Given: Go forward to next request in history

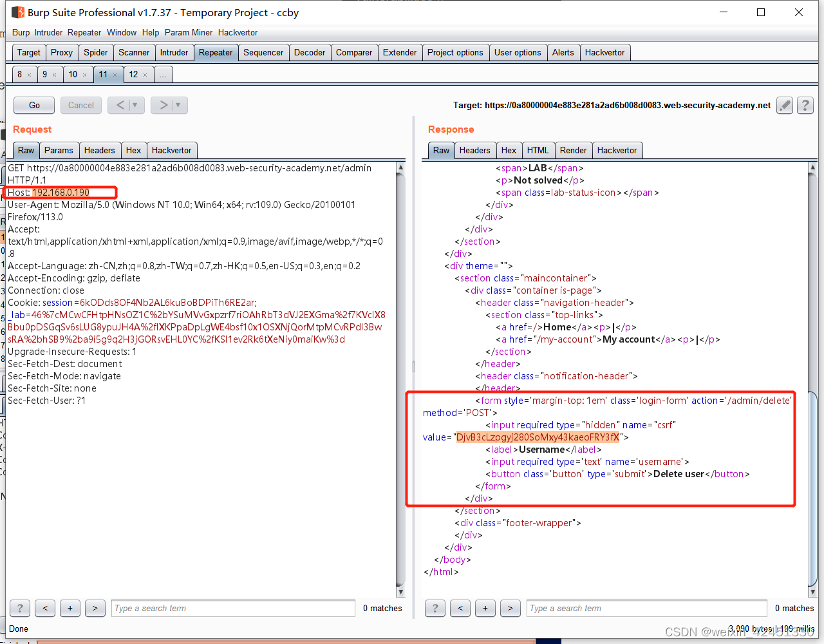Looking at the screenshot, I should point(162,105).
